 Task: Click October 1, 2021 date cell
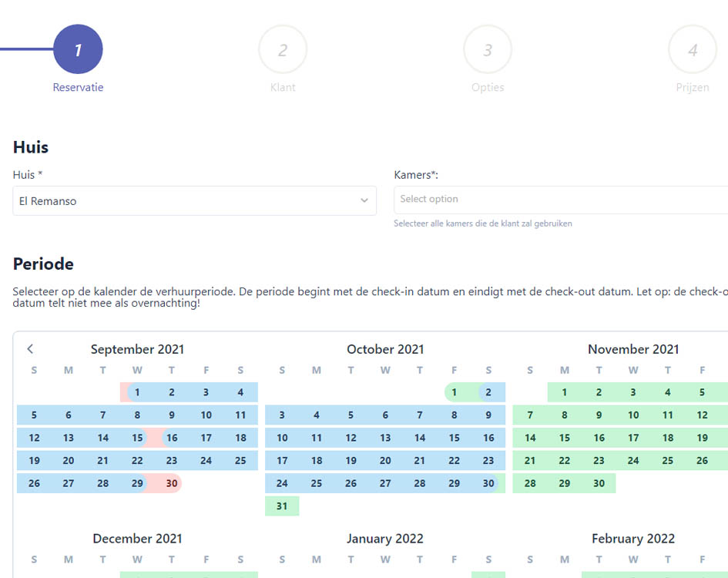click(x=455, y=392)
